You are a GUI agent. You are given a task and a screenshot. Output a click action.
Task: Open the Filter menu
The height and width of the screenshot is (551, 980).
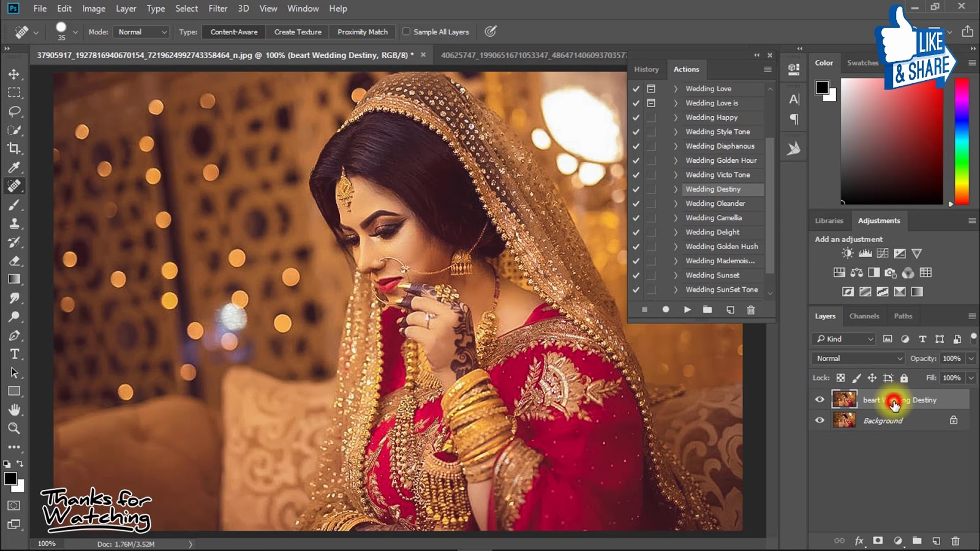pyautogui.click(x=217, y=9)
